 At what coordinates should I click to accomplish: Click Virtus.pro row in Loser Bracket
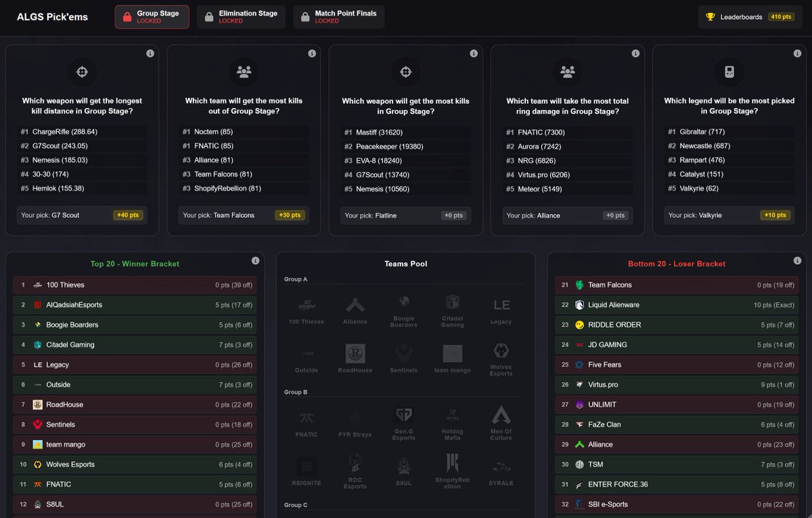pyautogui.click(x=677, y=385)
